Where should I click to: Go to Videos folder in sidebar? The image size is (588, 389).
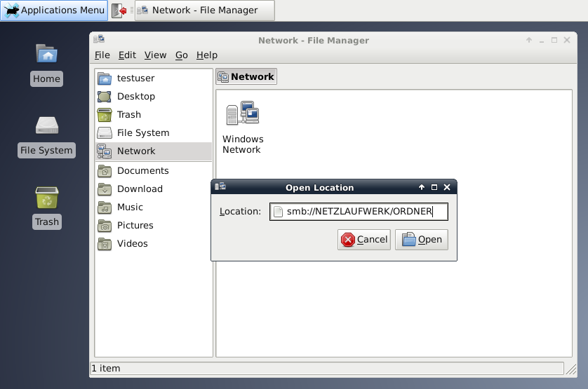132,243
